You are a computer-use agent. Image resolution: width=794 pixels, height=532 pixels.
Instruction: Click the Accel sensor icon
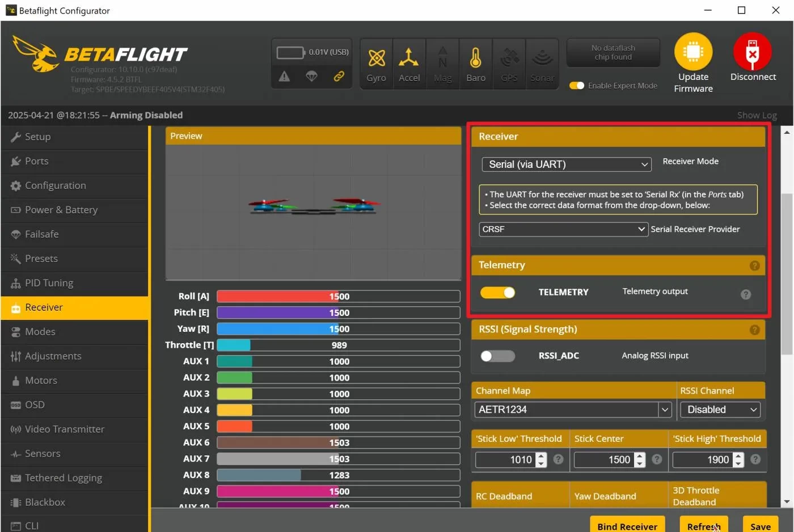point(409,57)
